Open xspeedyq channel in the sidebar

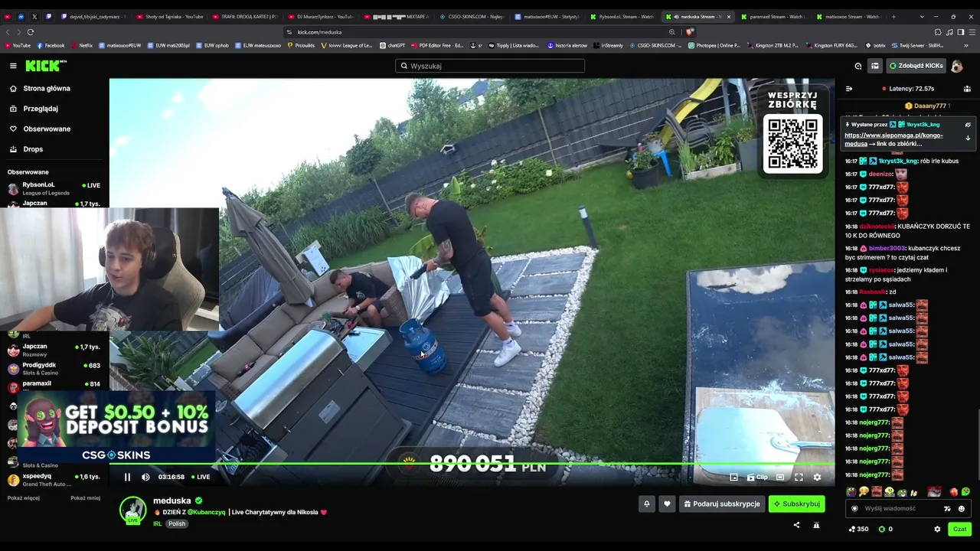[54, 479]
